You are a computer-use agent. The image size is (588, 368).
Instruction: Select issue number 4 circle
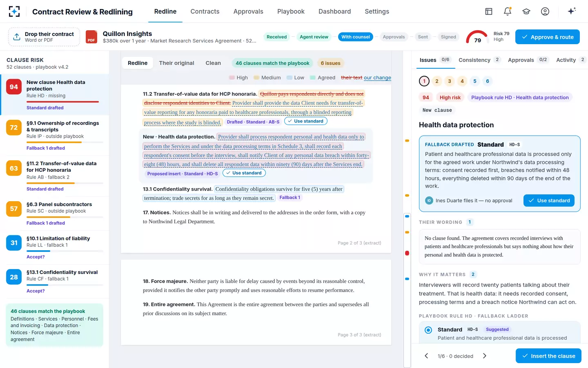click(462, 81)
